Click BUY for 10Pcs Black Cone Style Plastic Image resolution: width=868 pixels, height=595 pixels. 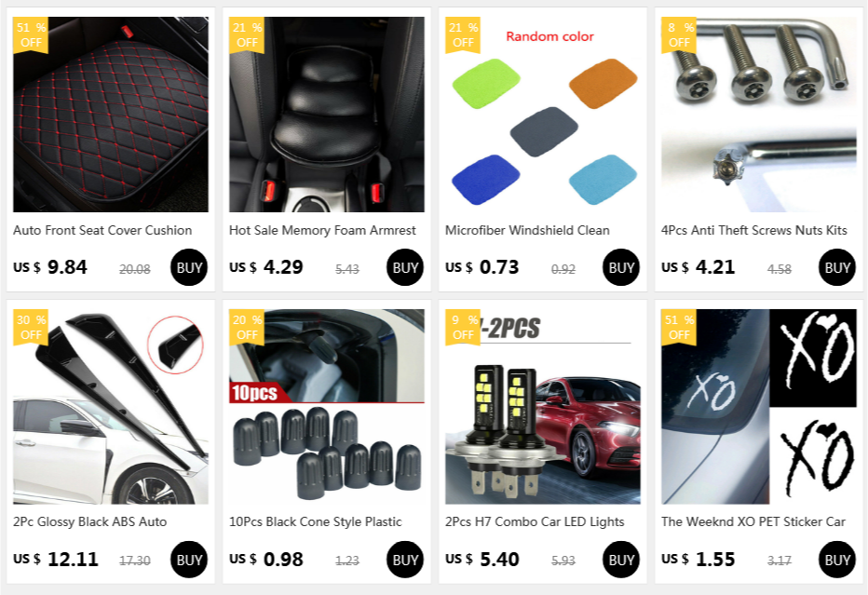click(x=404, y=560)
